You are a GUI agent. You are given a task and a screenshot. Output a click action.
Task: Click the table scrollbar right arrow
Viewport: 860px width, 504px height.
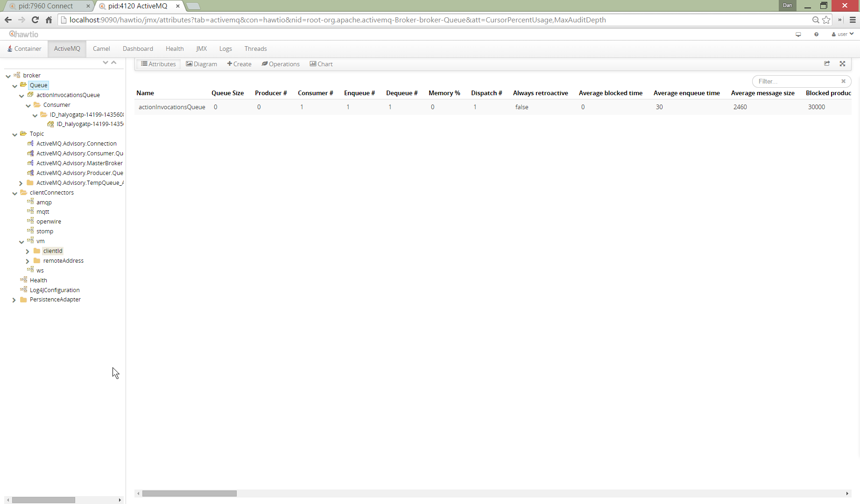pos(847,493)
